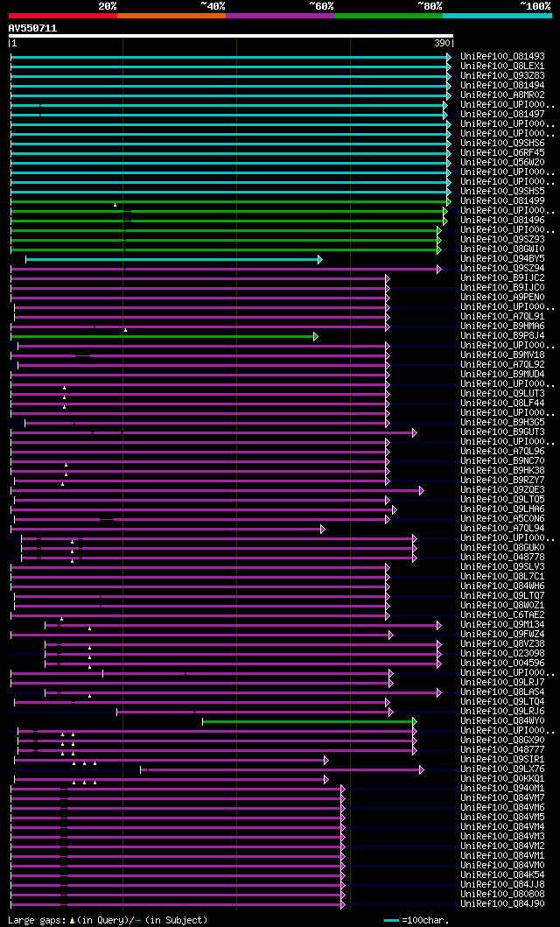
Task: Click the red segment of the identity legend
Action: (x=63, y=16)
